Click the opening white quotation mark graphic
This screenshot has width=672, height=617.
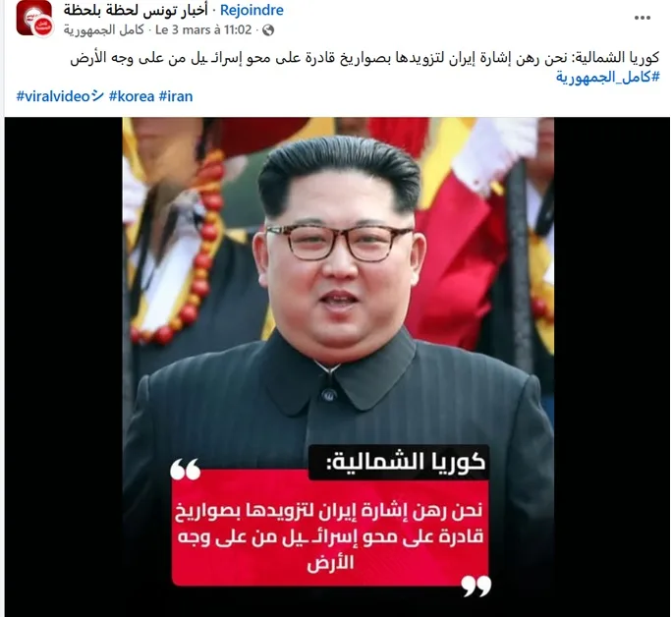185,469
